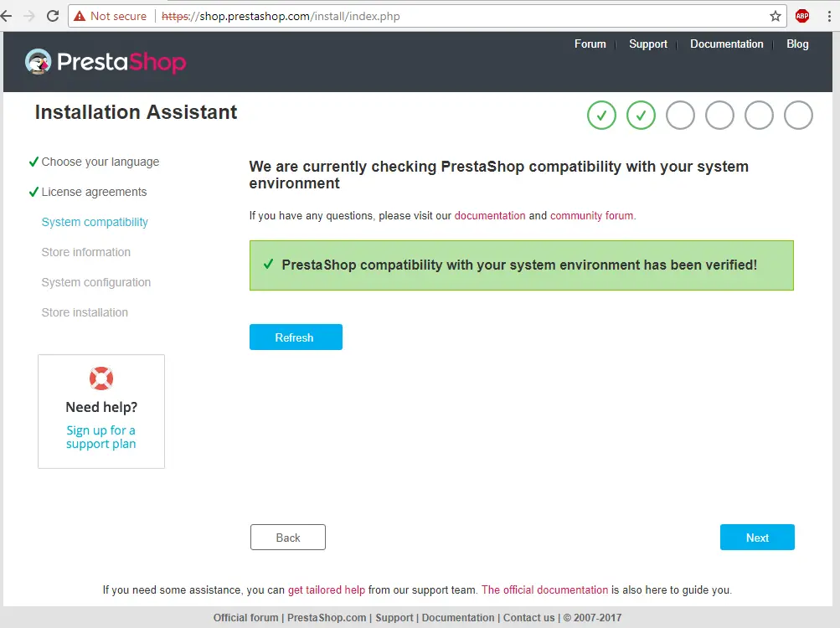Click the Back button

pyautogui.click(x=288, y=537)
